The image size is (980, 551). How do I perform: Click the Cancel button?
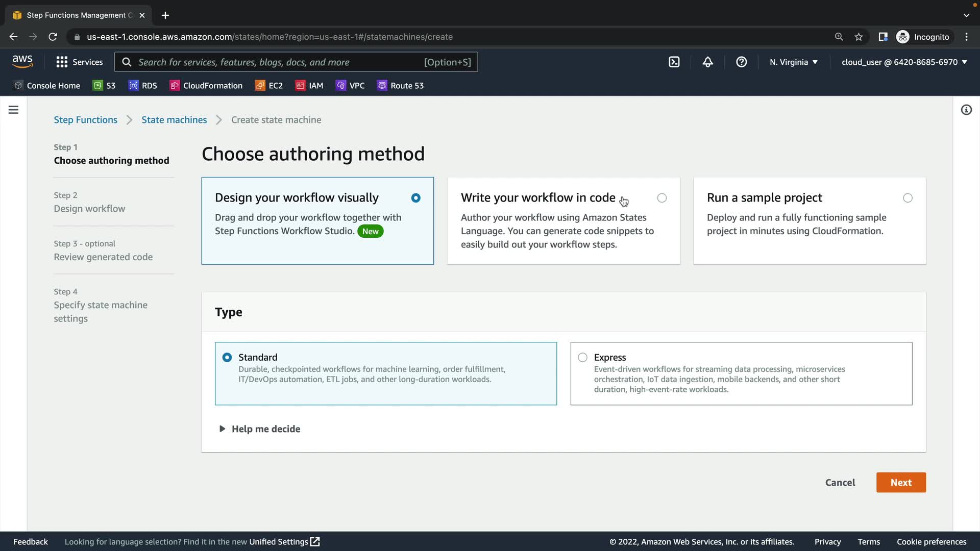pyautogui.click(x=840, y=483)
